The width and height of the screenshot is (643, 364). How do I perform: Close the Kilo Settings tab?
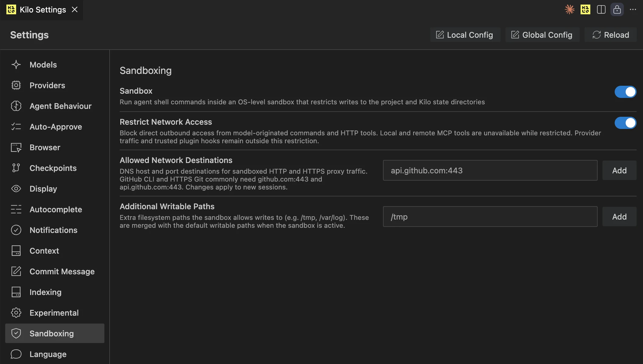tap(75, 9)
